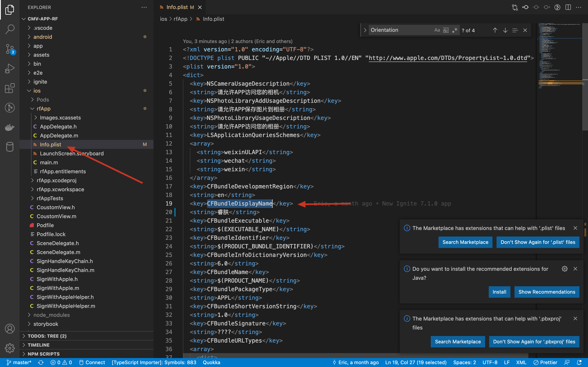Screen dimensions: 588x367
Task: Open AppDelegate.m in the explorer
Action: [x=59, y=135]
